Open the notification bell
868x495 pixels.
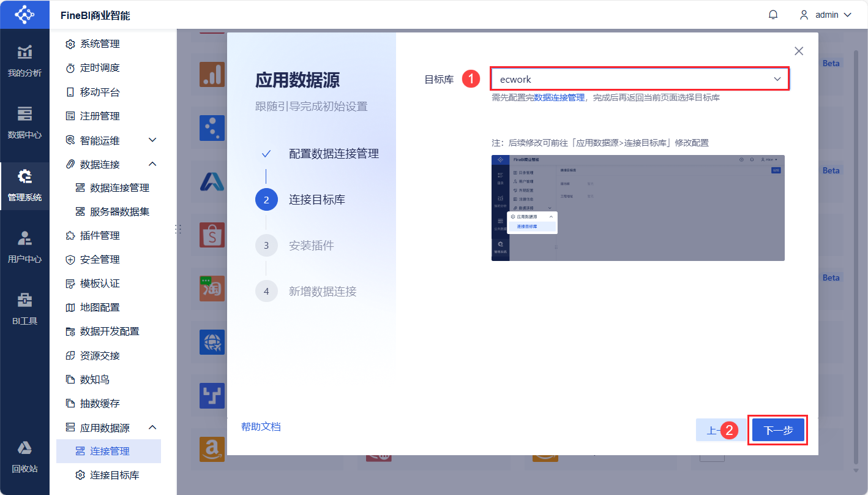pyautogui.click(x=773, y=15)
